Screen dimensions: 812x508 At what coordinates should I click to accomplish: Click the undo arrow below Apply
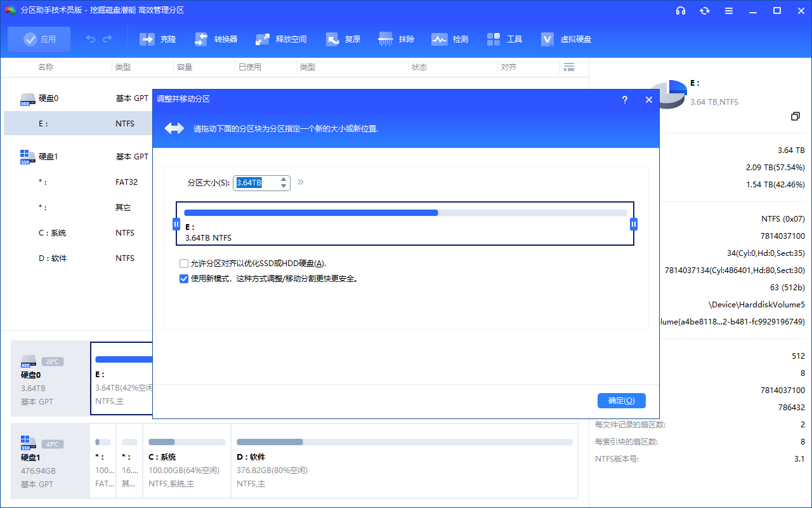90,39
